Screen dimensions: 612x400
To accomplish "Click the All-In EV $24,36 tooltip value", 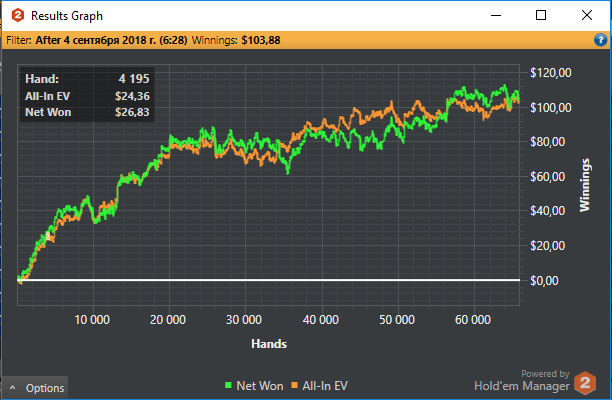I will pos(132,96).
